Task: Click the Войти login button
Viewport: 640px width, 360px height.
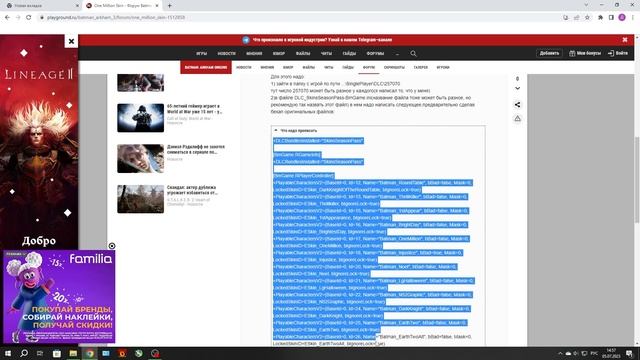Action: point(618,53)
